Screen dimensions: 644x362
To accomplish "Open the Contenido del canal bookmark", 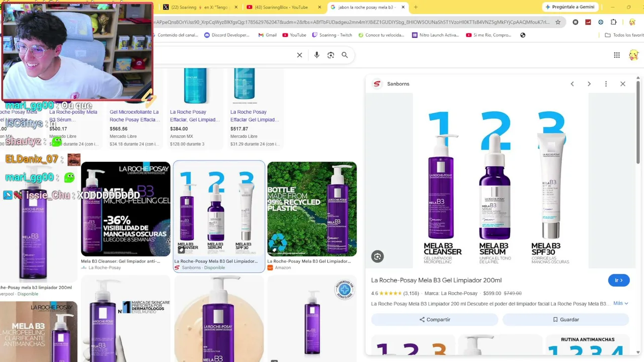I will [x=178, y=35].
